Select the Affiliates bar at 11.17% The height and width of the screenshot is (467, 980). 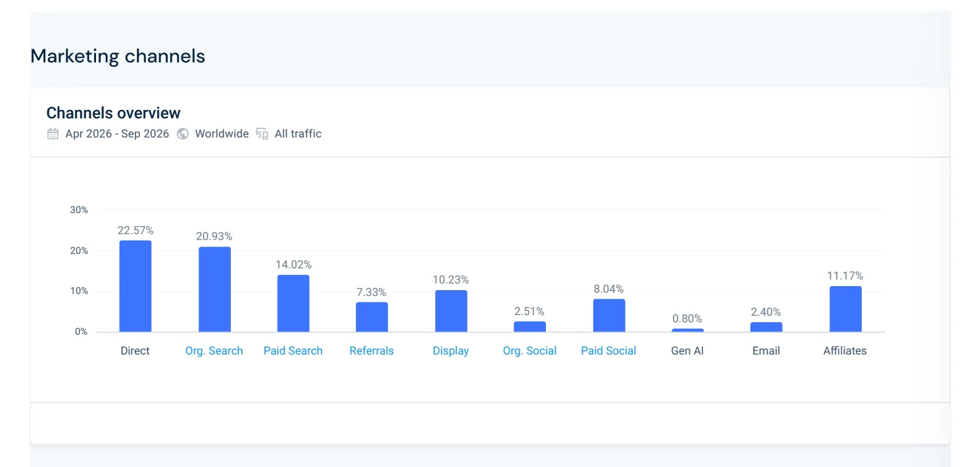[x=846, y=309]
